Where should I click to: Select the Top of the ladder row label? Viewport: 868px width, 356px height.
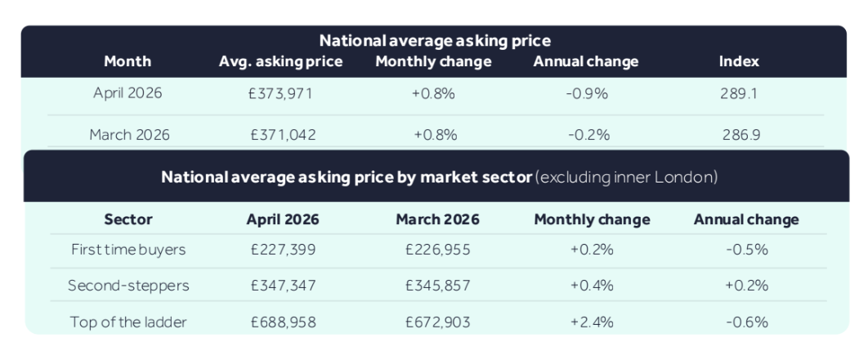pos(128,322)
